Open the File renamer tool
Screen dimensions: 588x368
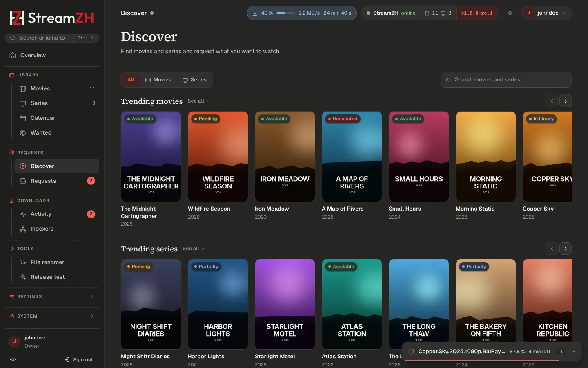tap(57, 263)
